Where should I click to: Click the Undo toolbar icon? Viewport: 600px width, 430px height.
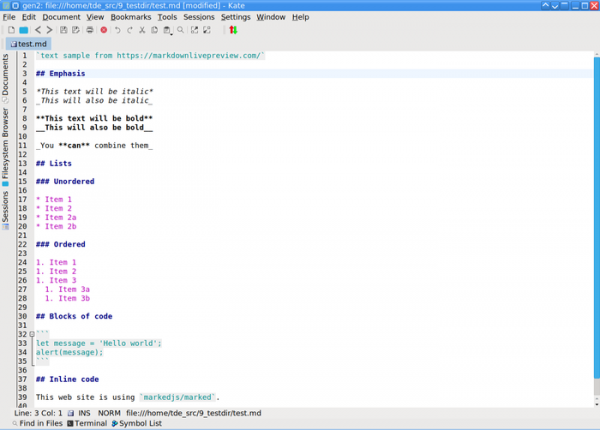click(117, 30)
